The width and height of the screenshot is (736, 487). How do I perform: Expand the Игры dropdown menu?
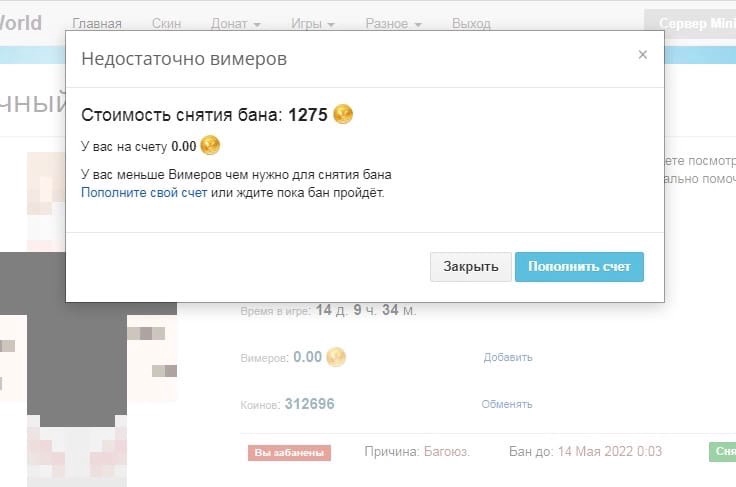click(310, 23)
